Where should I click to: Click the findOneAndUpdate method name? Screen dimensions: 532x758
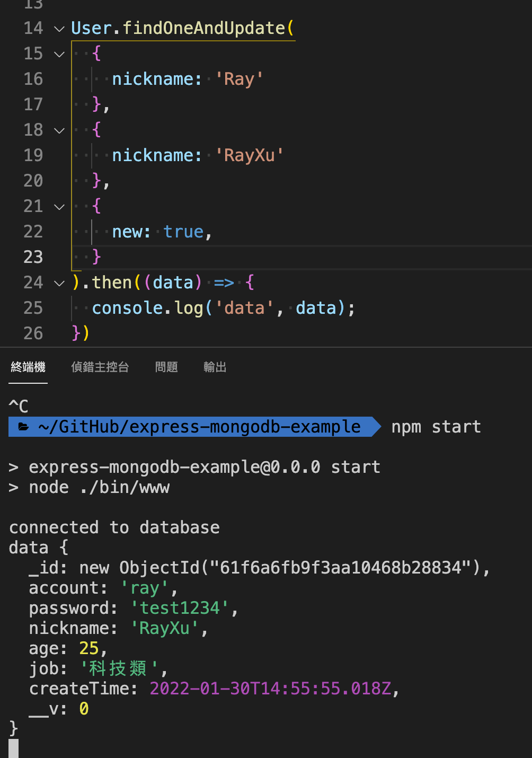pyautogui.click(x=204, y=28)
